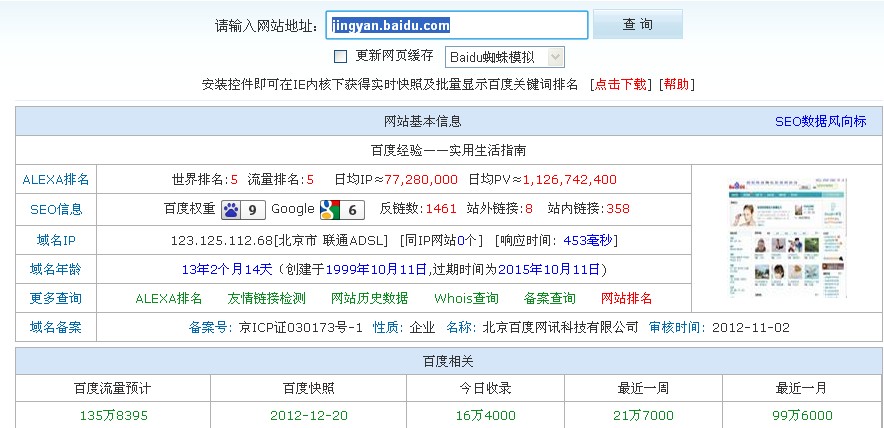Click external links count 8

pyautogui.click(x=529, y=209)
